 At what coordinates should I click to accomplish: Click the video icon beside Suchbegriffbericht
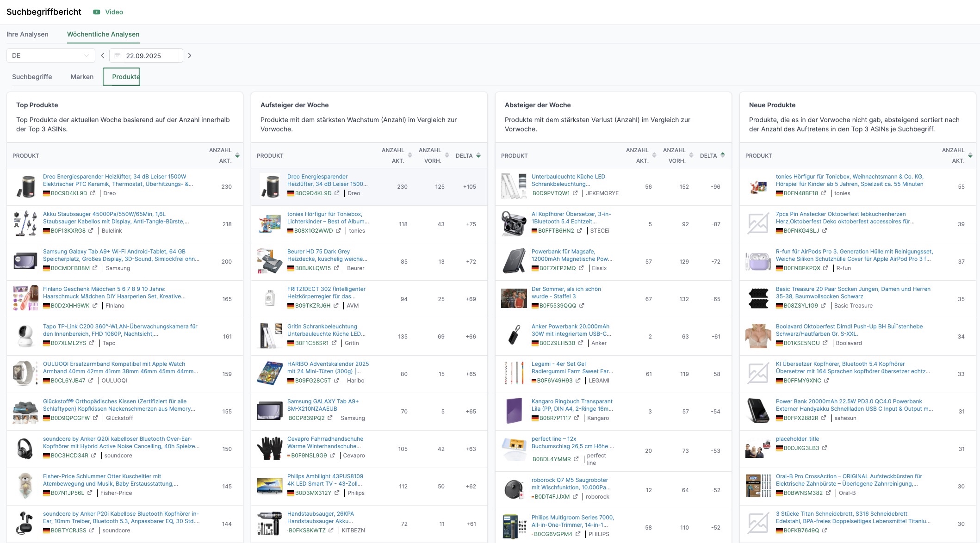pyautogui.click(x=97, y=12)
